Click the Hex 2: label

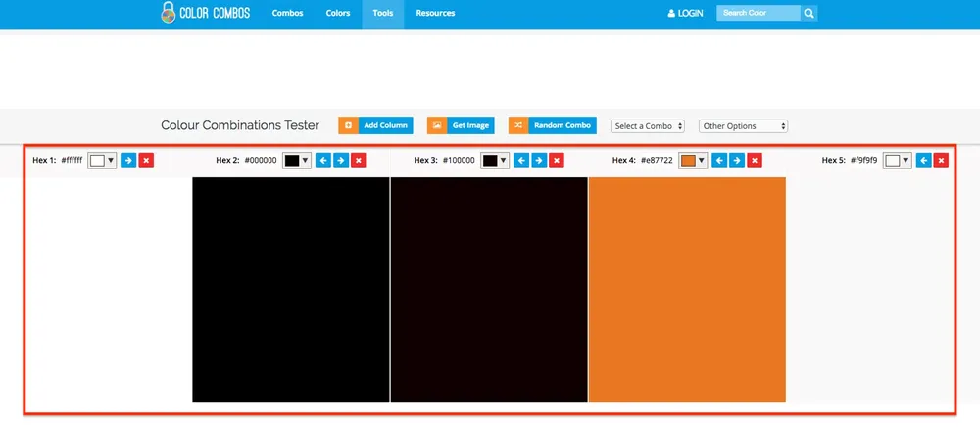tap(227, 161)
